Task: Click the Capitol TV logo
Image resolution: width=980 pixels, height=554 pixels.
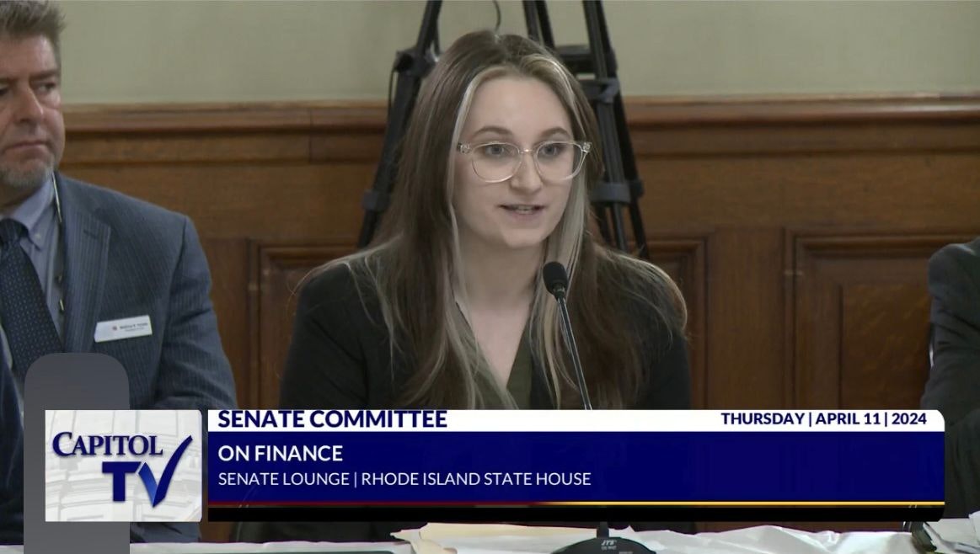Action: point(123,466)
